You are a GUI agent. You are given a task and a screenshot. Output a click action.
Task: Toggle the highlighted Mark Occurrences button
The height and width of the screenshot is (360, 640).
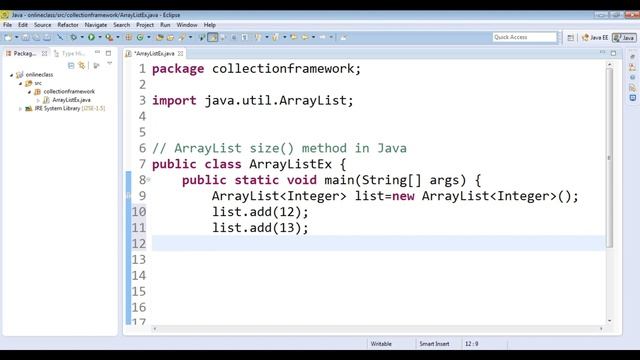point(213,37)
